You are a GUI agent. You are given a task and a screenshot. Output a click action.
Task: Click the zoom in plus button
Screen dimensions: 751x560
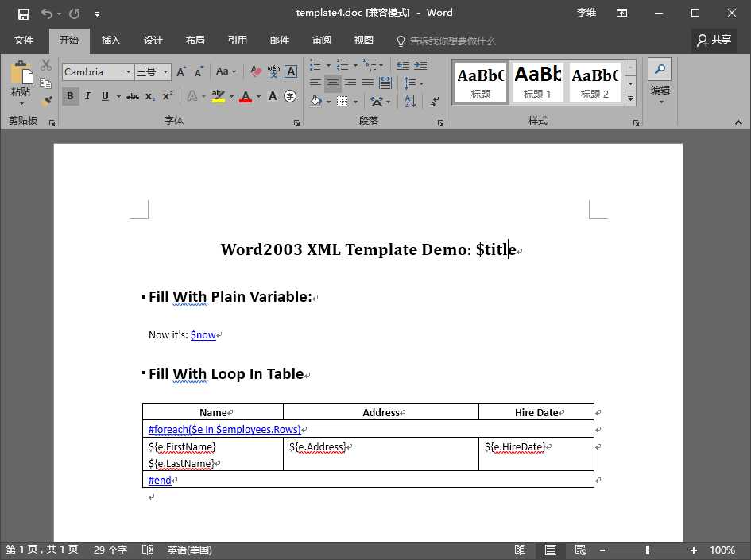(693, 550)
